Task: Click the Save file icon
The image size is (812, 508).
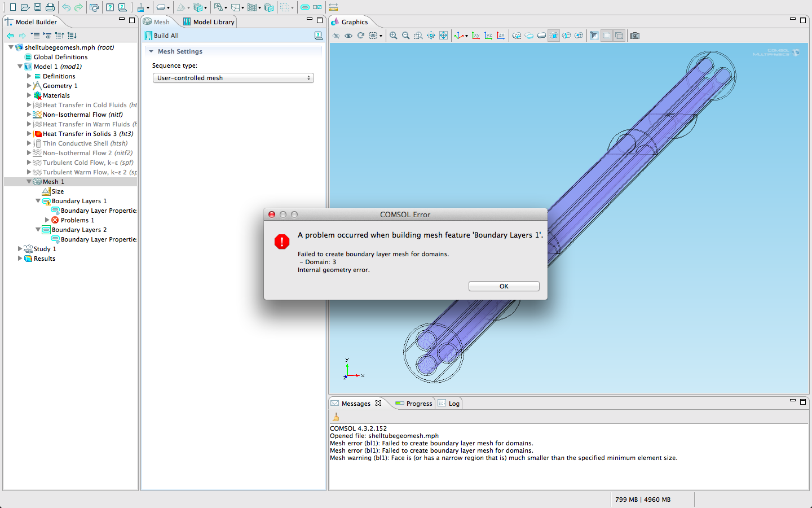Action: pyautogui.click(x=37, y=7)
